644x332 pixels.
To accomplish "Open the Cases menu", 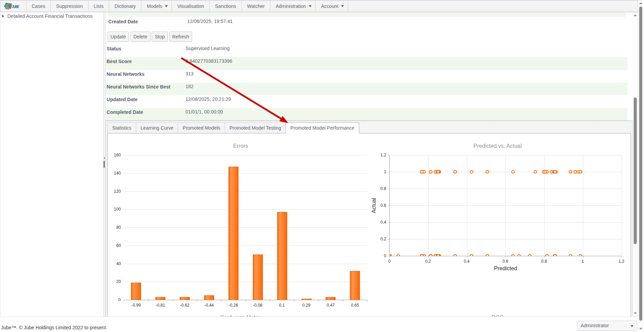I will click(38, 6).
